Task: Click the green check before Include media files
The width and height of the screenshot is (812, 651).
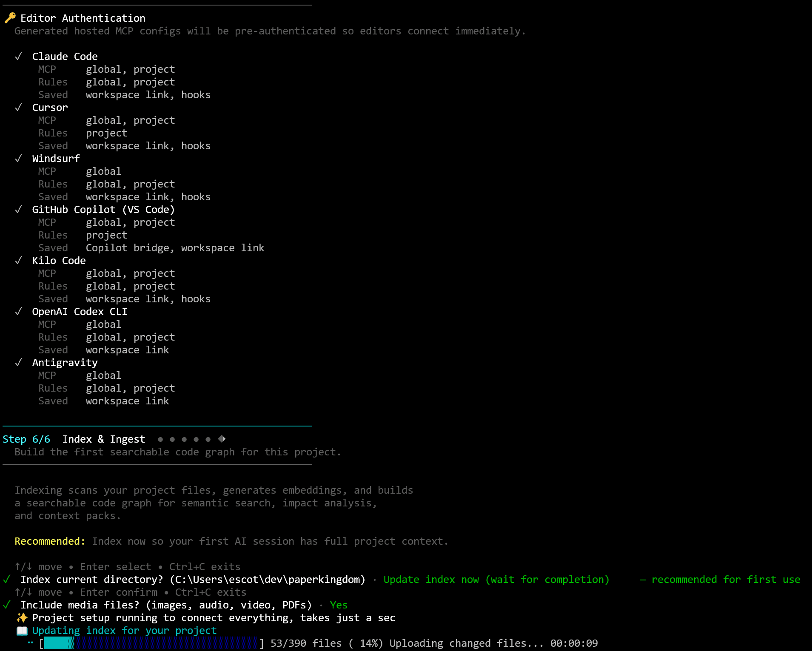Action: click(x=6, y=605)
